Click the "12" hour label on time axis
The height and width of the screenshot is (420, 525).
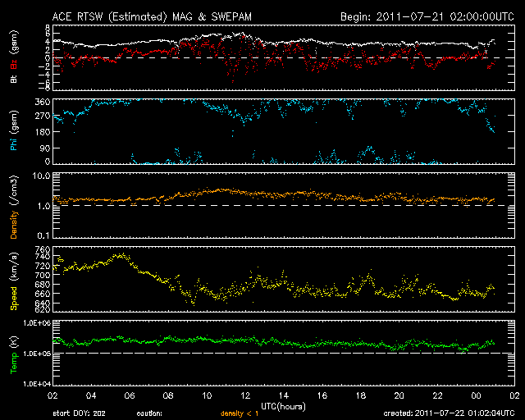click(x=245, y=396)
